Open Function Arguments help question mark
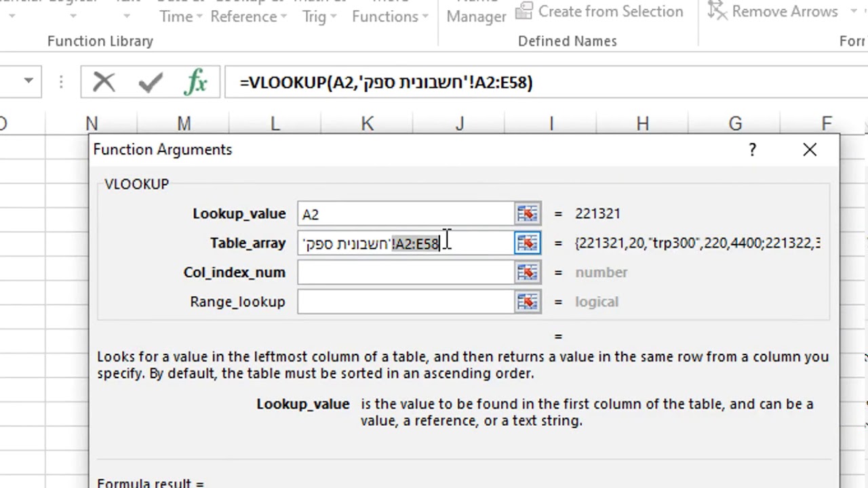868x488 pixels. (752, 150)
